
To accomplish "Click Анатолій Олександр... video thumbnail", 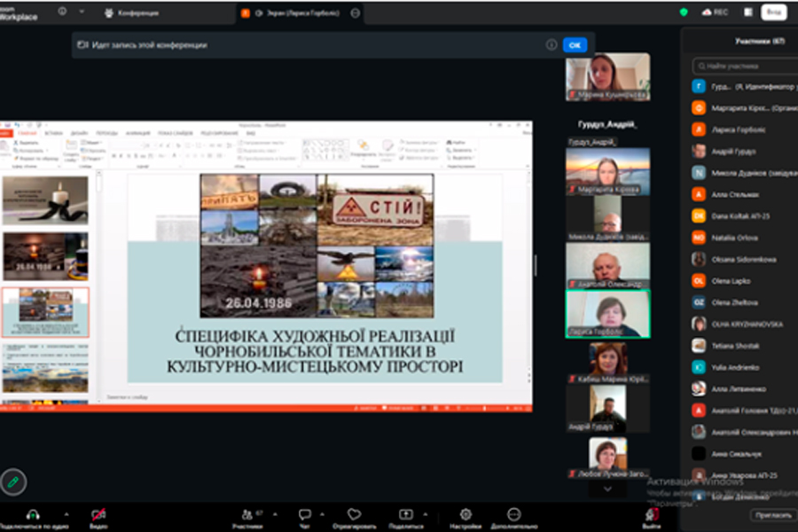I will click(607, 266).
